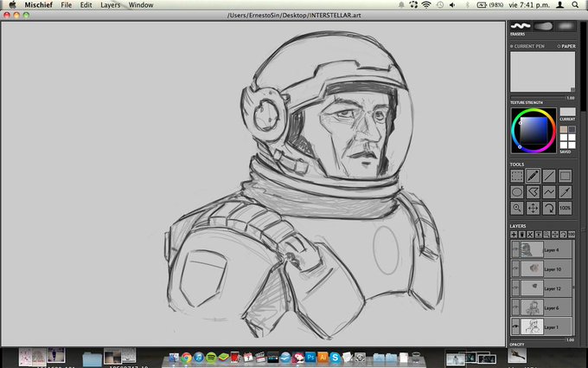
Task: Hide Layer 4 using eye icon
Action: 514,250
